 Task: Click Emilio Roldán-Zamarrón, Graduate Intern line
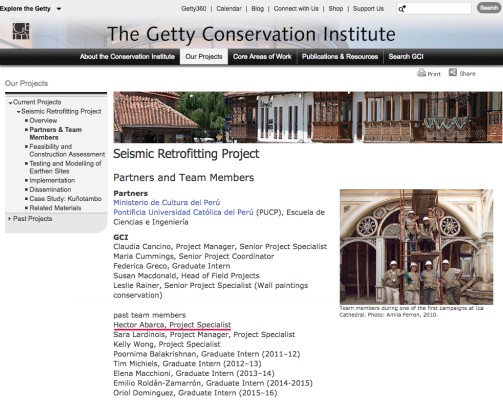pyautogui.click(x=213, y=383)
